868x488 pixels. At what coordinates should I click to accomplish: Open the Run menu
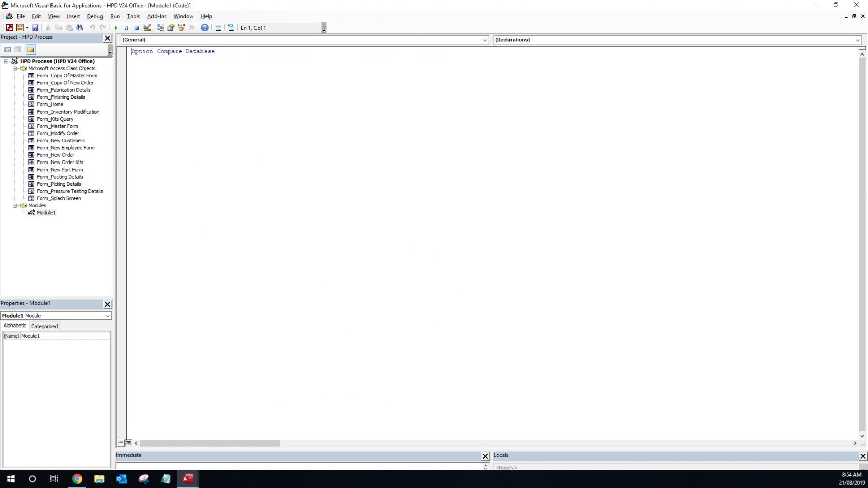[115, 16]
